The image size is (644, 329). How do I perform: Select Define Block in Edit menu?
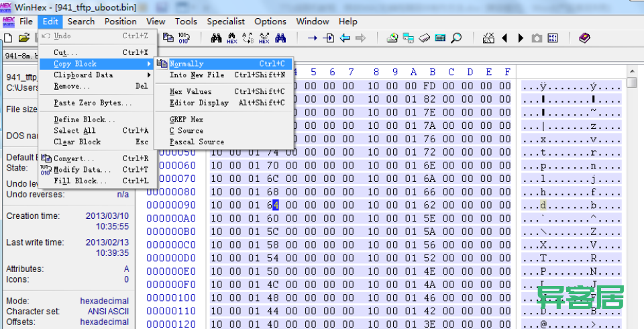tap(98, 120)
